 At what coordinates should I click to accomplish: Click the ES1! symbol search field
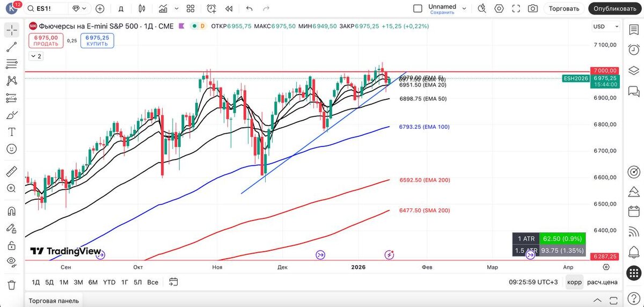[47, 9]
